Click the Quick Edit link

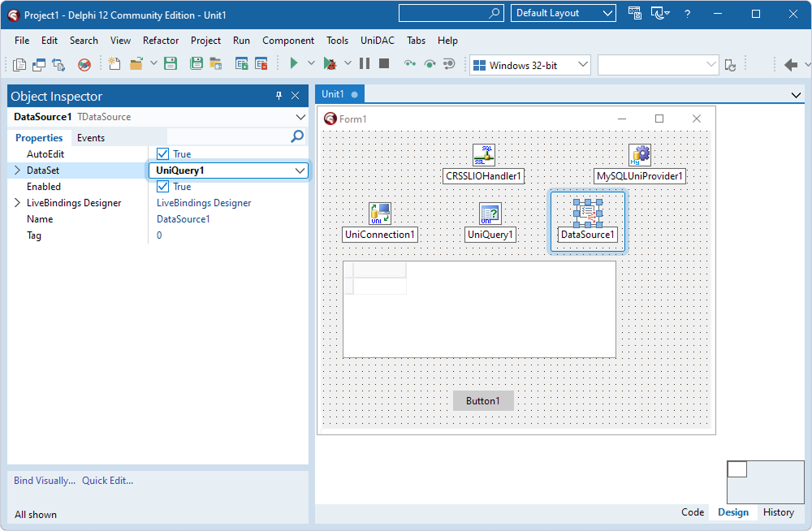click(x=108, y=480)
